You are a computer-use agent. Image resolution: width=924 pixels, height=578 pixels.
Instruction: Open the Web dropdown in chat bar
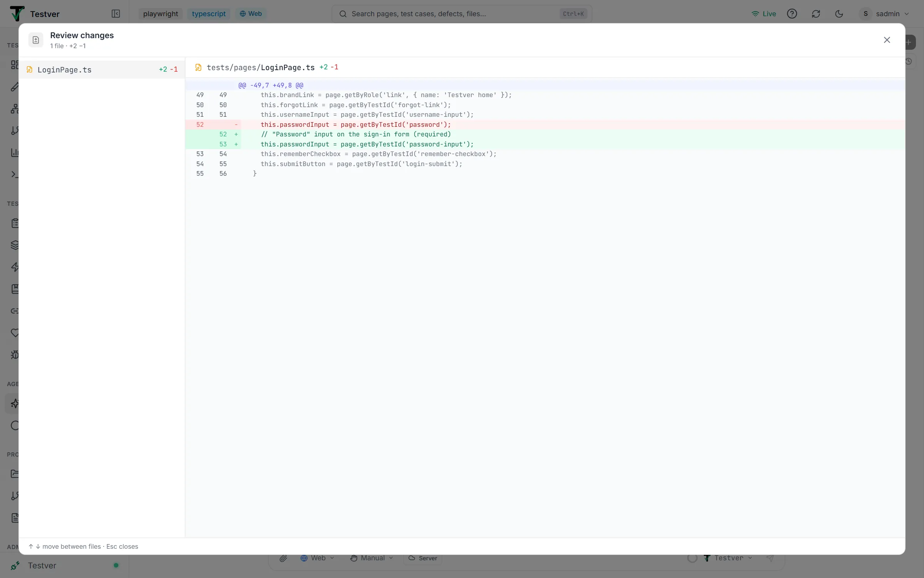click(x=317, y=558)
